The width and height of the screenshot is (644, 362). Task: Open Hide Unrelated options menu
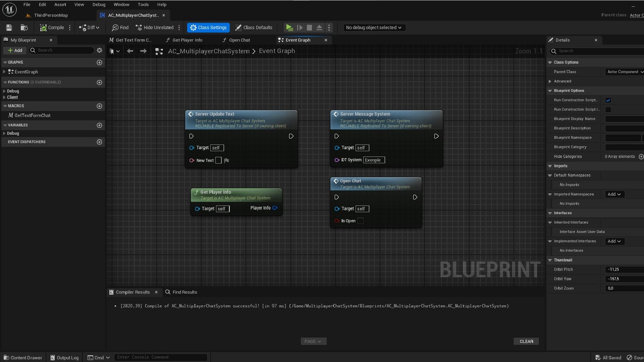pyautogui.click(x=179, y=28)
